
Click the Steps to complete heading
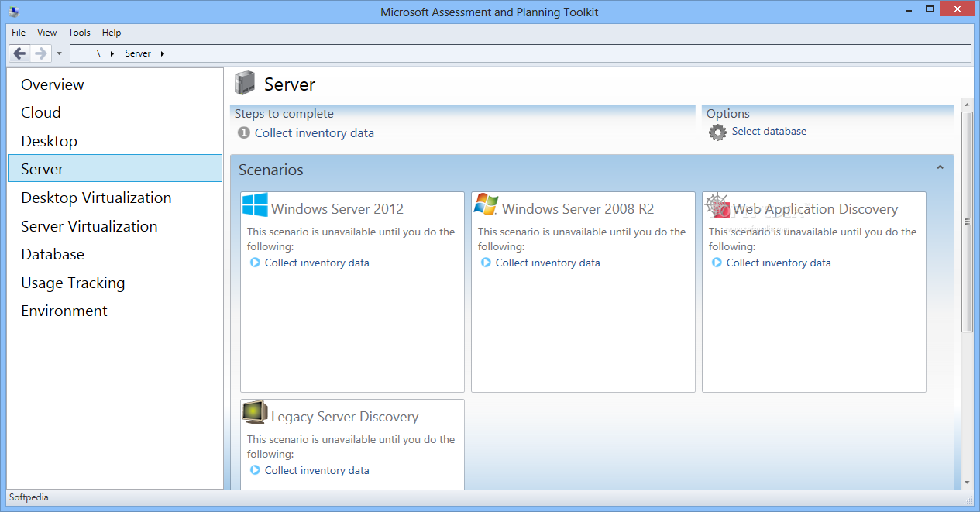284,114
